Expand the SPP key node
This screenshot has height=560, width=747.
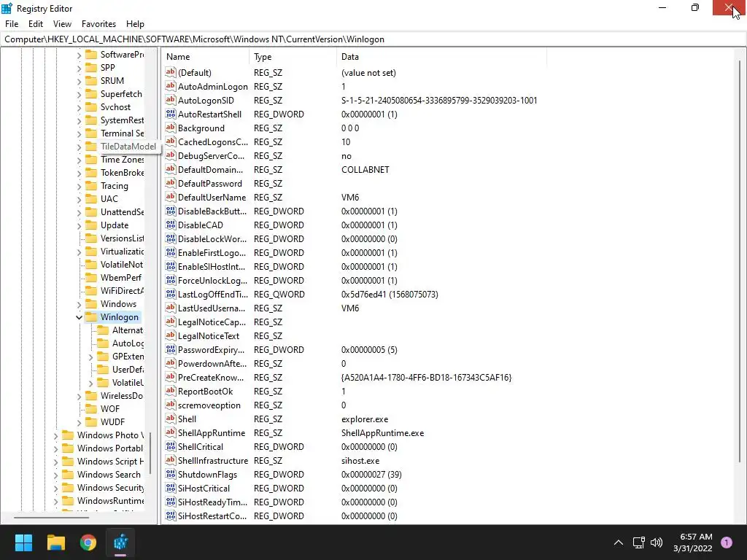point(79,68)
